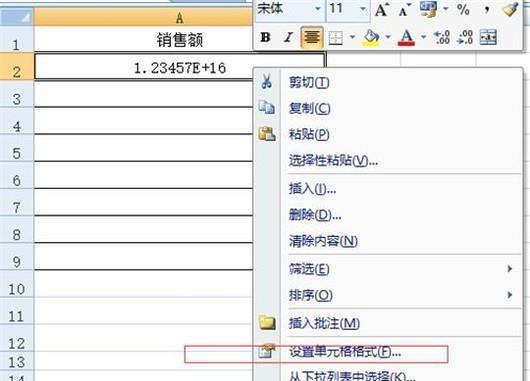Apply the red font color
530x381 pixels.
(x=407, y=37)
